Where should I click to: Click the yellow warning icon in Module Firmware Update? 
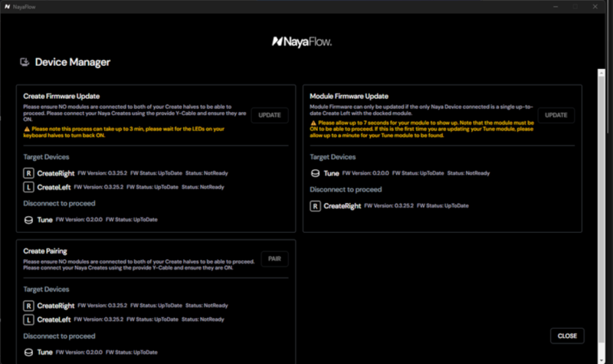tap(313, 123)
